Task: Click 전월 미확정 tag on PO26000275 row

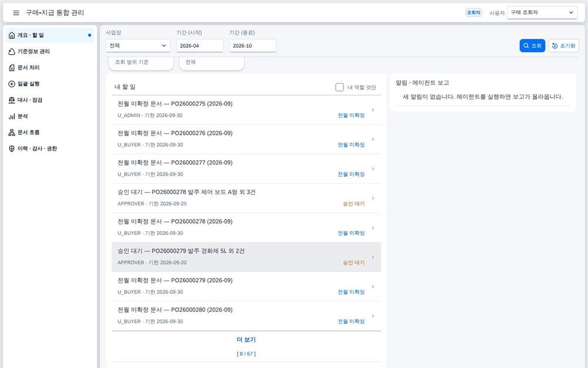Action: [351, 115]
